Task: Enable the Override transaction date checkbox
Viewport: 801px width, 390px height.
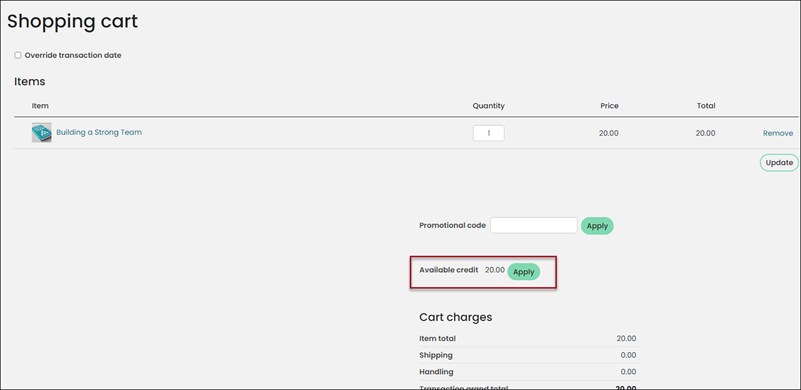Action: coord(18,55)
